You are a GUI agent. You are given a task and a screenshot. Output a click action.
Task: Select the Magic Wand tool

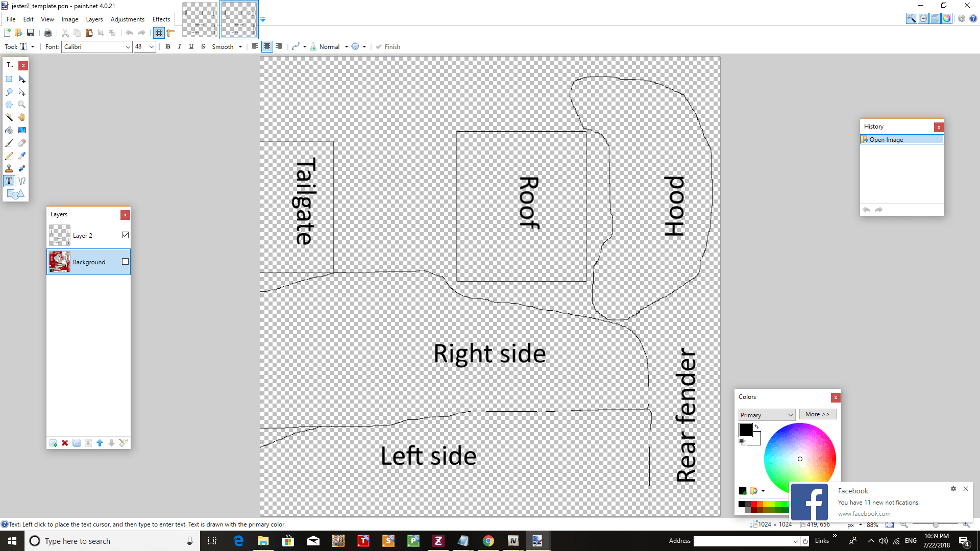coord(9,117)
